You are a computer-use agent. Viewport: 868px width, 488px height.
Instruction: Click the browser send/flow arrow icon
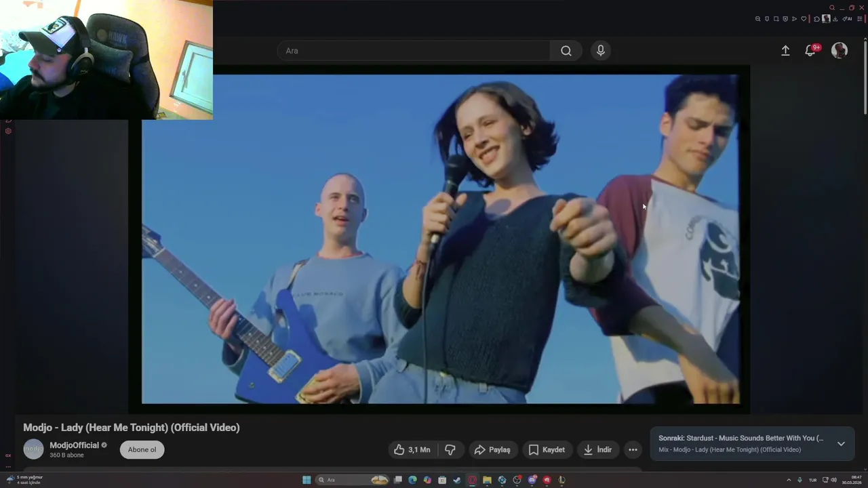click(794, 19)
